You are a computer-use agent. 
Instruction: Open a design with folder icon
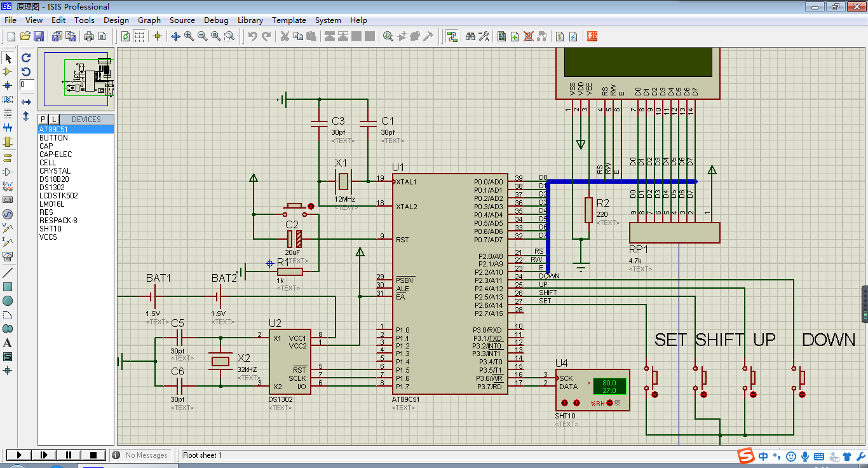[x=25, y=36]
